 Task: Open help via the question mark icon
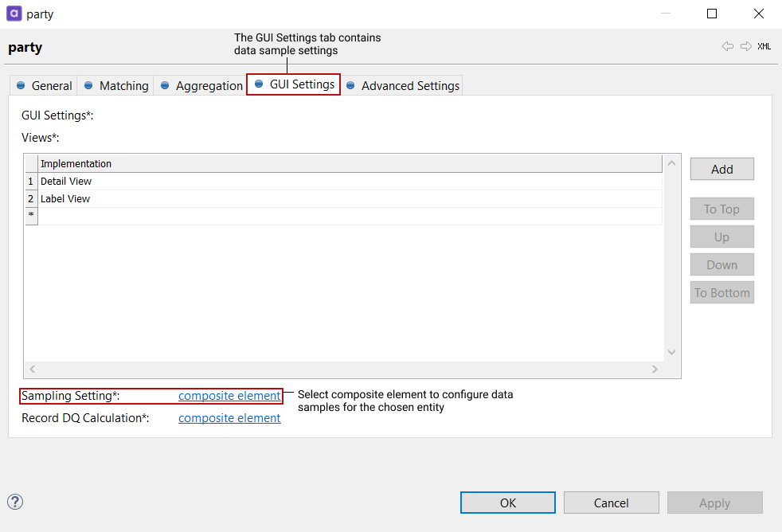tap(14, 502)
